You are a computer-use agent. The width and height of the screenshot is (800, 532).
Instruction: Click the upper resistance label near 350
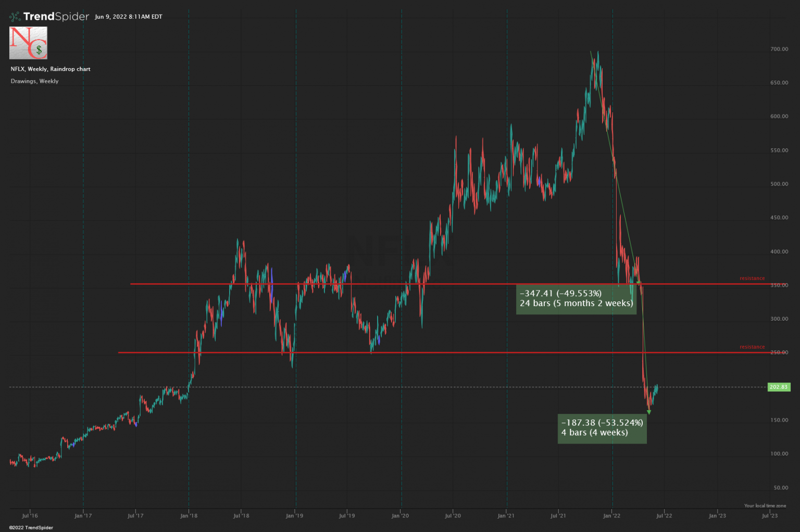pos(752,278)
